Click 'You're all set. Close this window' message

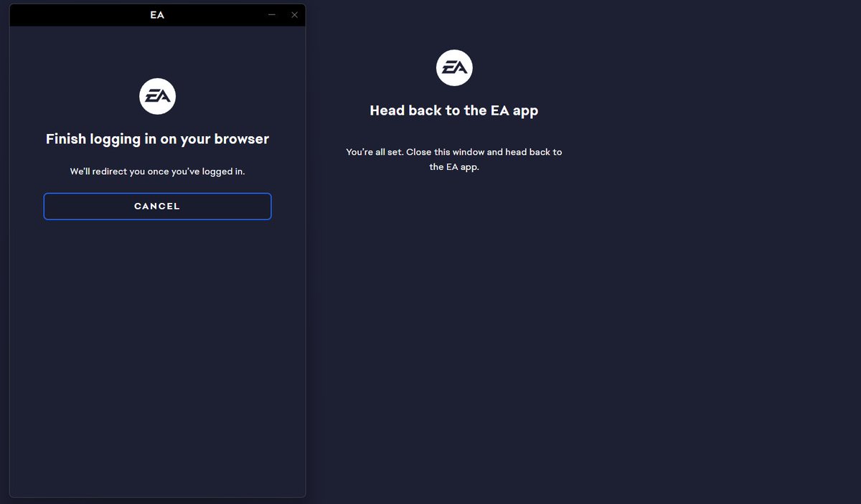click(x=454, y=159)
